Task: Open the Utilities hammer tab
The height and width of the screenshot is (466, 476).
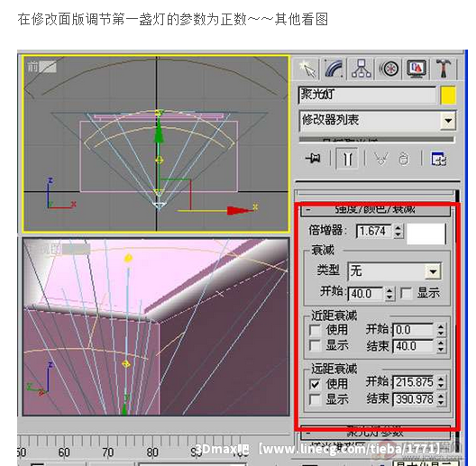Action: pyautogui.click(x=444, y=69)
